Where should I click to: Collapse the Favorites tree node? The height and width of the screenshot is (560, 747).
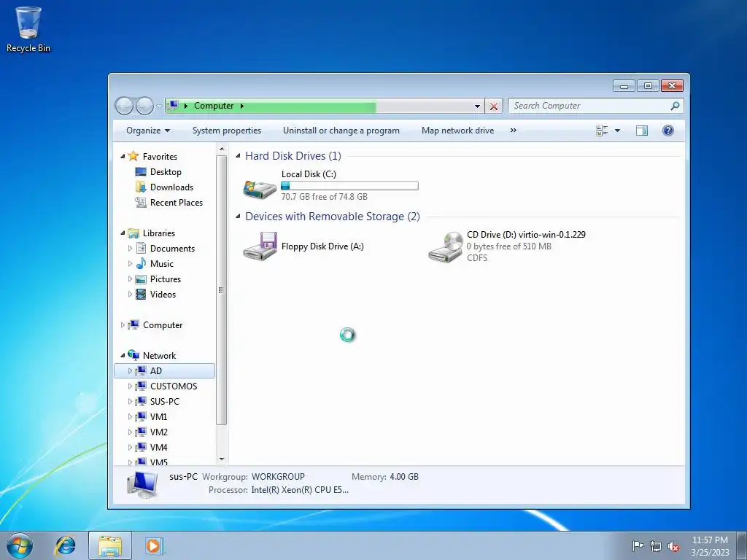tap(123, 156)
